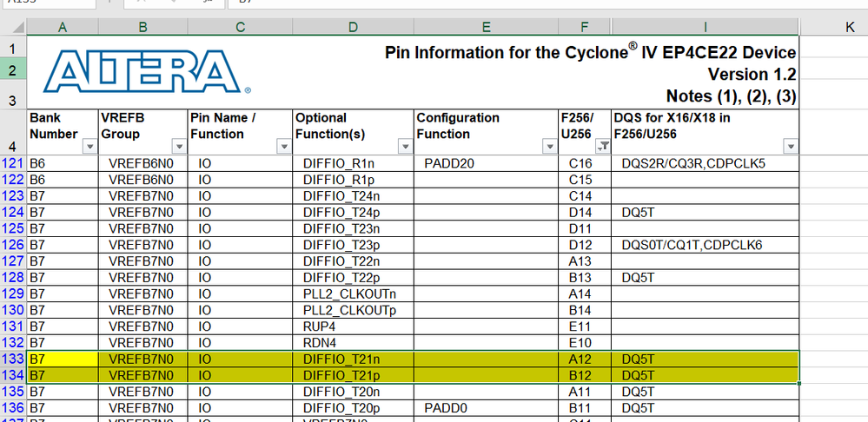Click the 'PLL2_CLKOUTp' cell

pos(353,310)
